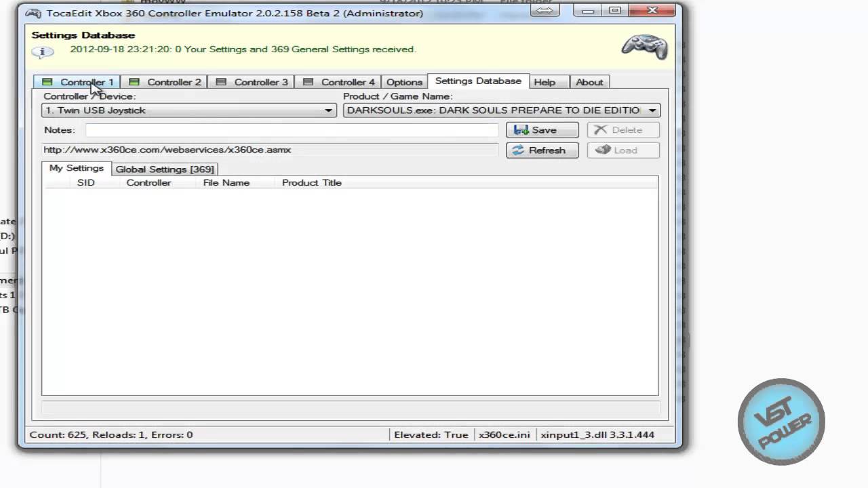Screen dimensions: 868x488
Task: Open the Controller 1 tab
Action: point(77,82)
